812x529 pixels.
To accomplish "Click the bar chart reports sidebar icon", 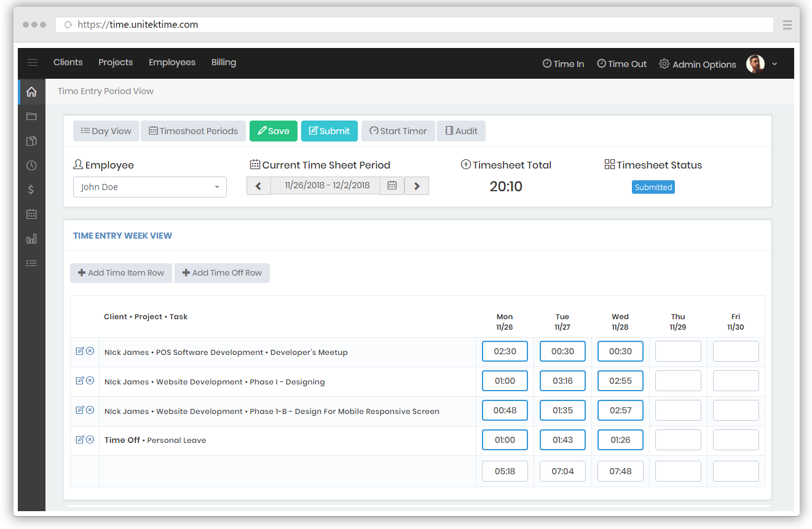I will point(31,239).
